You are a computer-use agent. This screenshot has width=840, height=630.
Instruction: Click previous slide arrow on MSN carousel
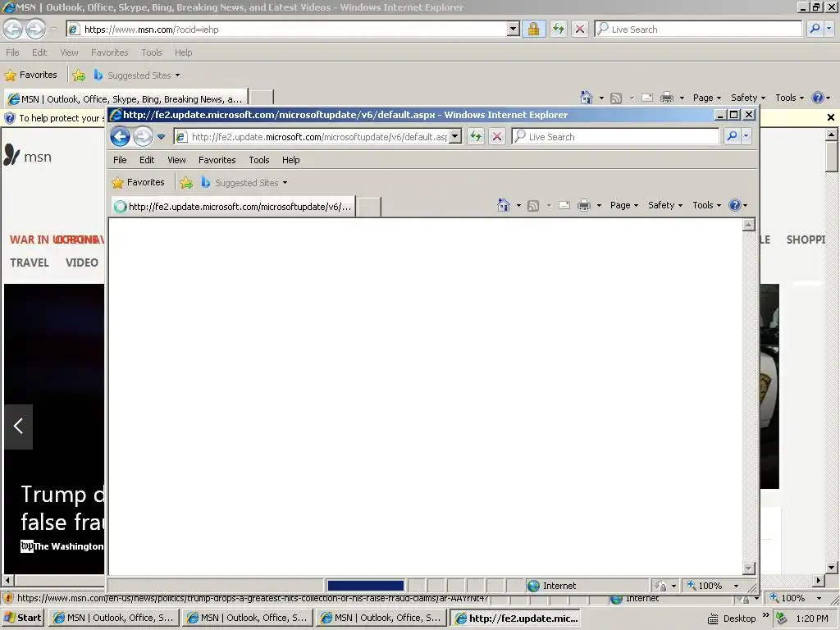pos(18,427)
